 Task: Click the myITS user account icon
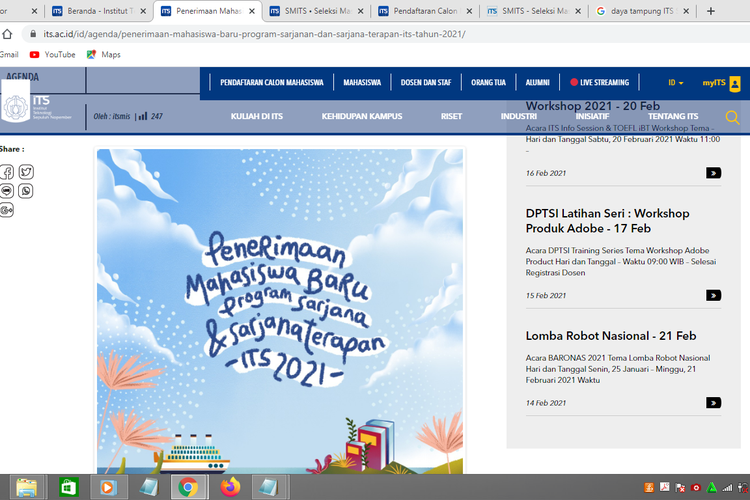pyautogui.click(x=734, y=83)
